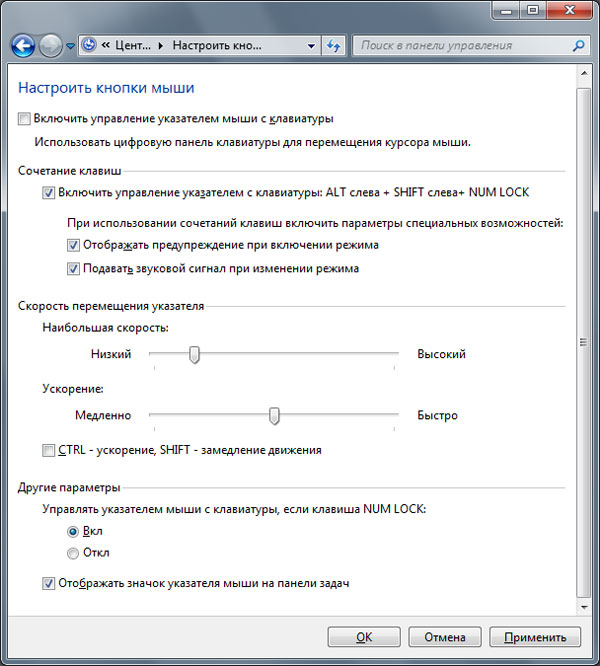The width and height of the screenshot is (600, 666).
Task: Click the Применить button
Action: click(535, 637)
